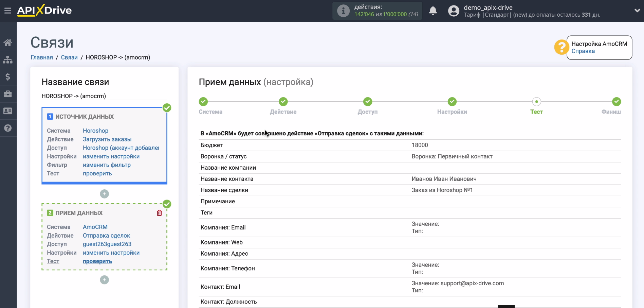Open Отправка сделок action link
The height and width of the screenshot is (308, 644).
click(x=106, y=235)
